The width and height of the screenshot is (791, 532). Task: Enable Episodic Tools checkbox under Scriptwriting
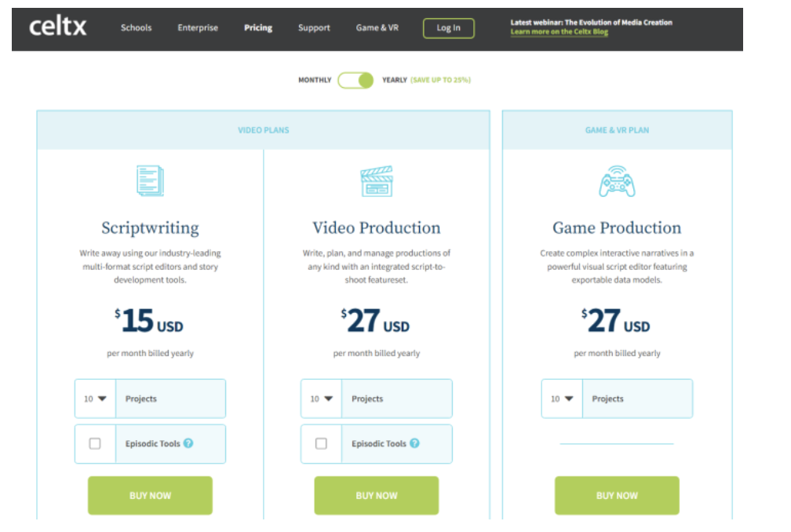(95, 443)
